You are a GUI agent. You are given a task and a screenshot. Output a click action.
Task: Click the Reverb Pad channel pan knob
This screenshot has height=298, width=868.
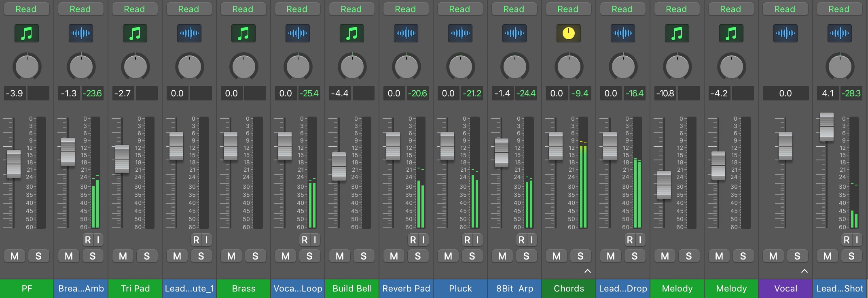click(x=406, y=66)
